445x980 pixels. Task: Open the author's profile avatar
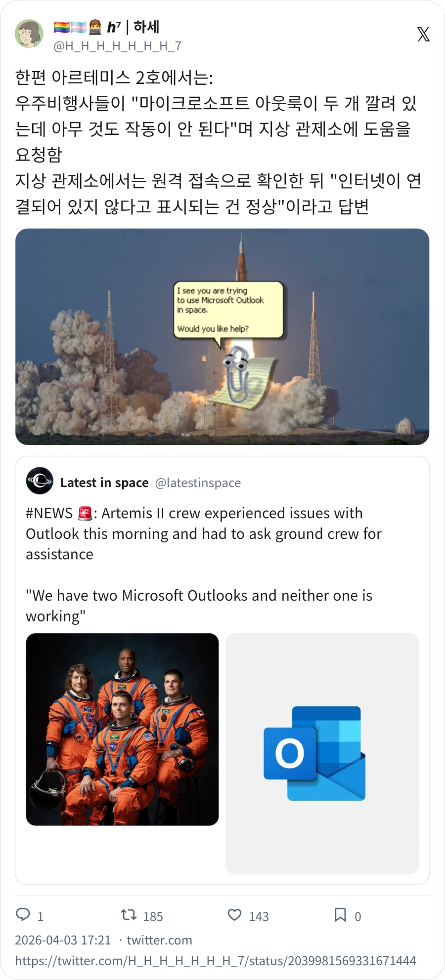point(29,34)
